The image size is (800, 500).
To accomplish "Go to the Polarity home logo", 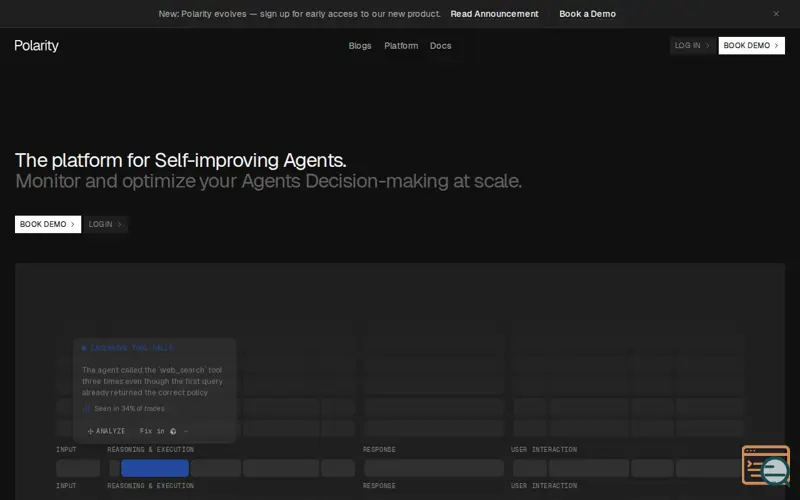I will pos(36,45).
